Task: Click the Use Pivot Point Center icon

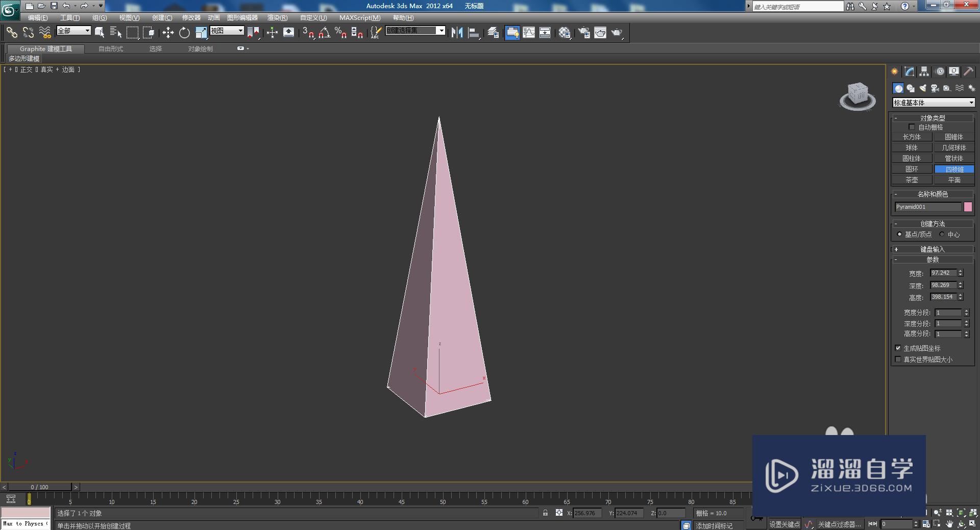Action: click(253, 33)
